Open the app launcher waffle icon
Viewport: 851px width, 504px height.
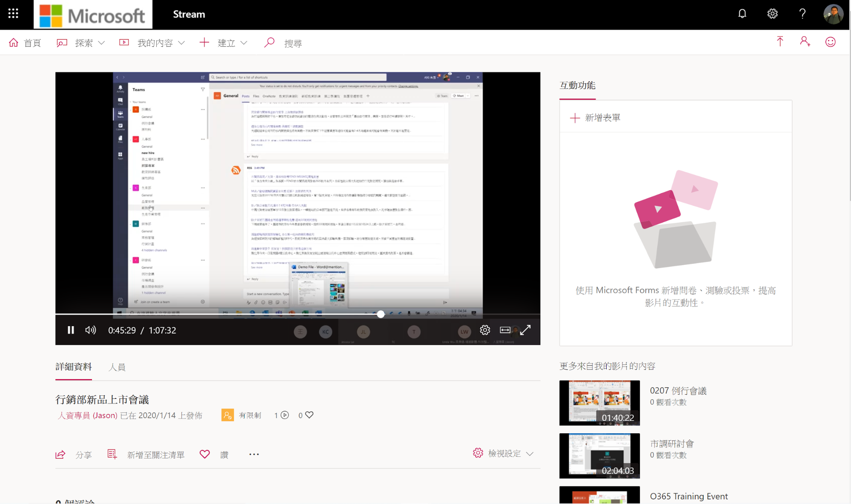[x=13, y=14]
